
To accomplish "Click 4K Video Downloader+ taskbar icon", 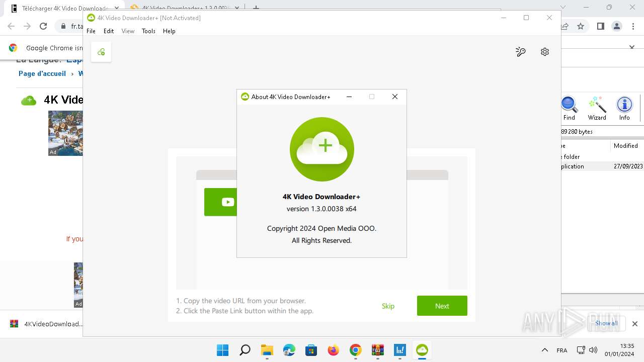I will [422, 350].
